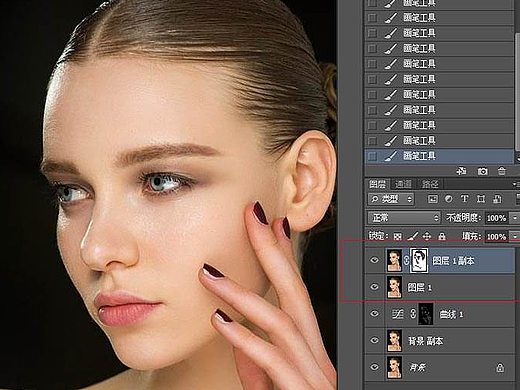520x390 pixels.
Task: Click the curves adjustment icon on 曲线 1
Action: point(398,314)
